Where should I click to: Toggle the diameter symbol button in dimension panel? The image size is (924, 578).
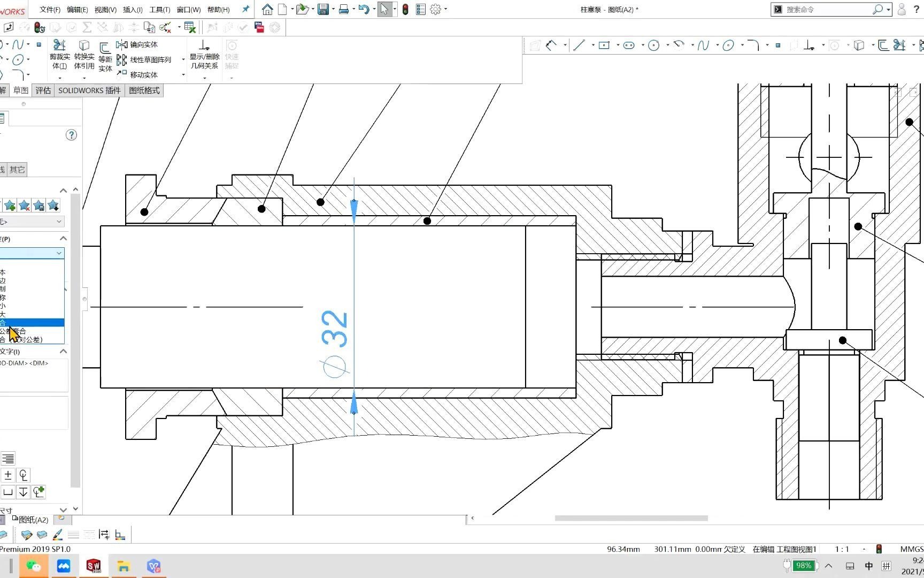(23, 475)
